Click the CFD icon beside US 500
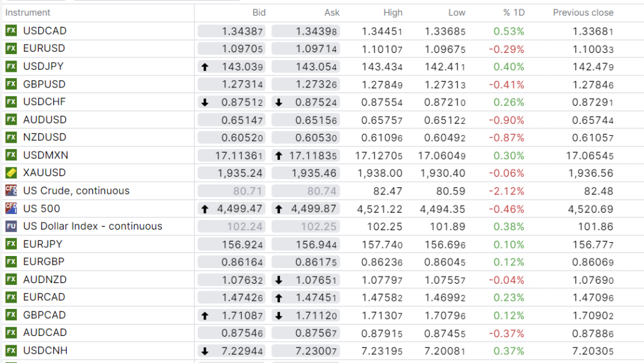This screenshot has height=363, width=644. point(11,208)
